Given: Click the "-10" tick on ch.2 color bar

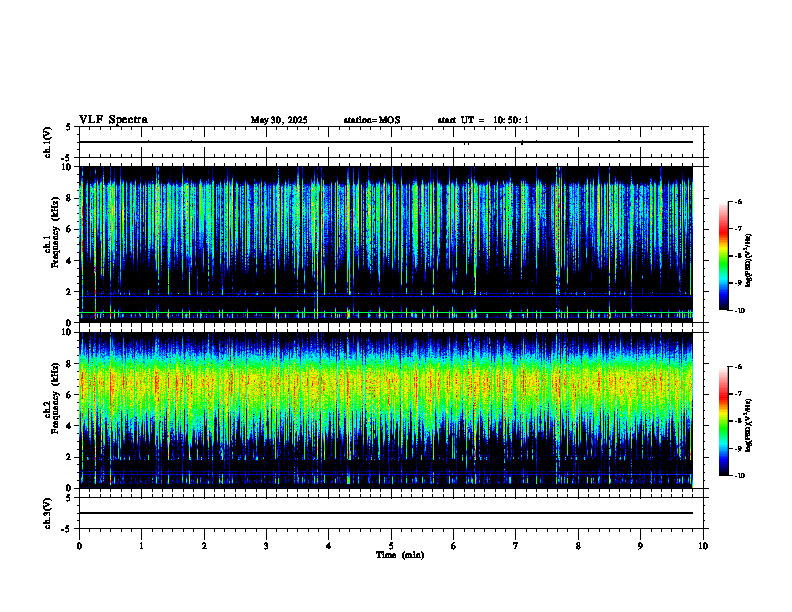Looking at the screenshot, I should 740,476.
